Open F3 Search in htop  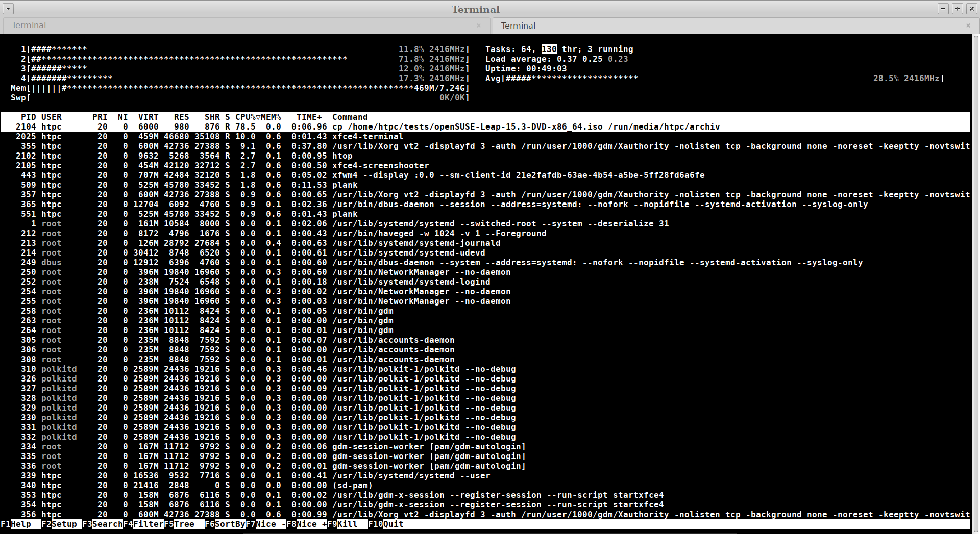[103, 524]
